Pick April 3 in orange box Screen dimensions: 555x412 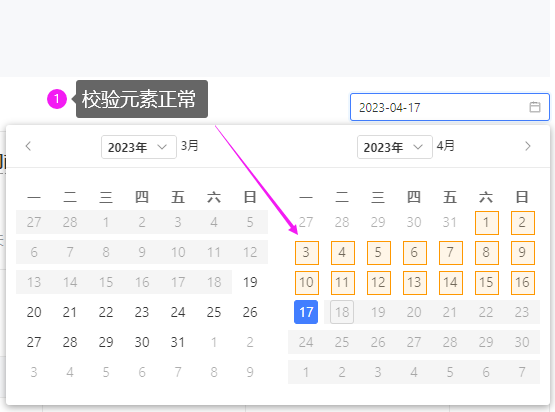click(307, 253)
